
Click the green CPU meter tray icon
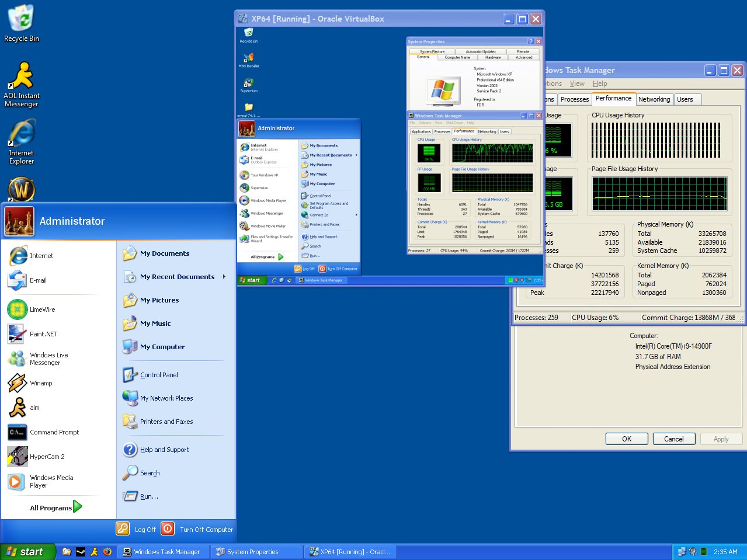click(x=704, y=551)
